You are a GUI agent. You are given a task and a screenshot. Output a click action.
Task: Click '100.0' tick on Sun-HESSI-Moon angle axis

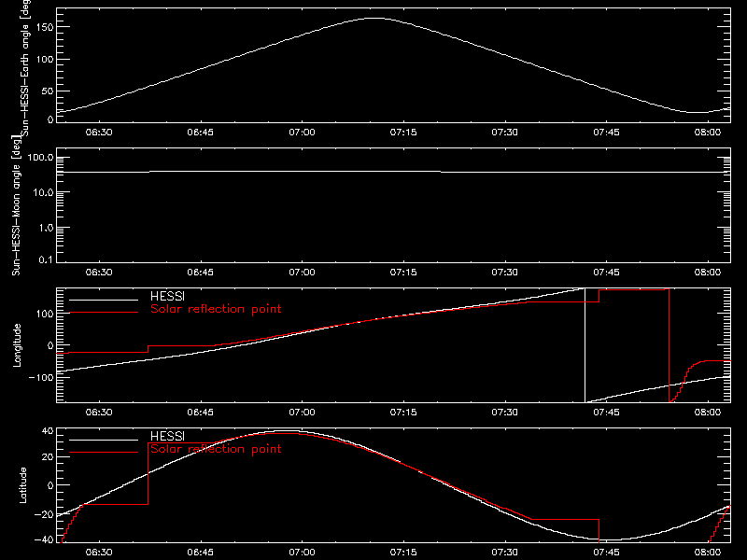[x=41, y=158]
